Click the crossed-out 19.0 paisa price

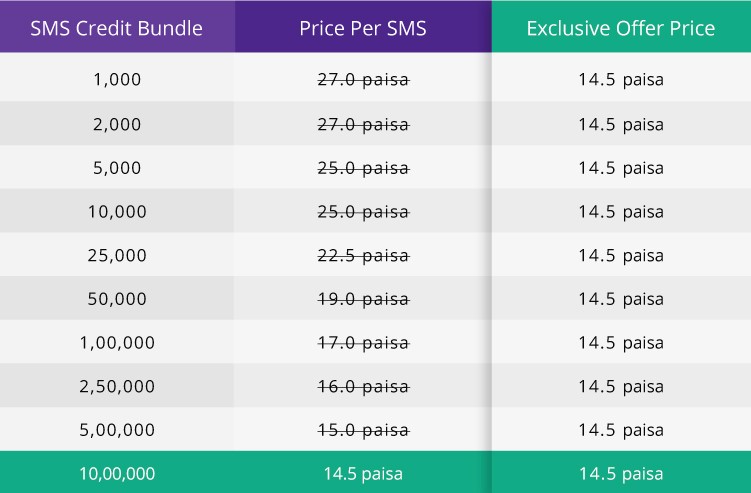pos(363,299)
